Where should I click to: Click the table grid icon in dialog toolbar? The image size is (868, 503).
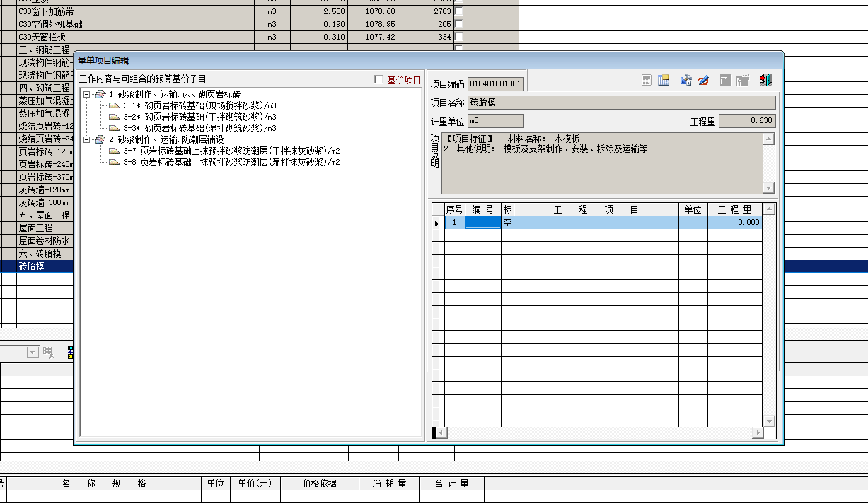[x=664, y=80]
